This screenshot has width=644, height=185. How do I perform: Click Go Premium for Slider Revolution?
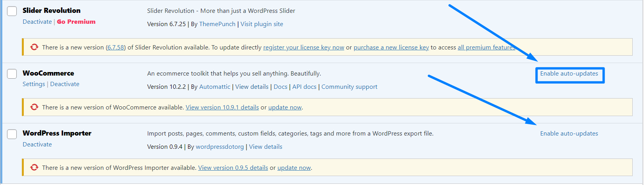click(x=76, y=22)
